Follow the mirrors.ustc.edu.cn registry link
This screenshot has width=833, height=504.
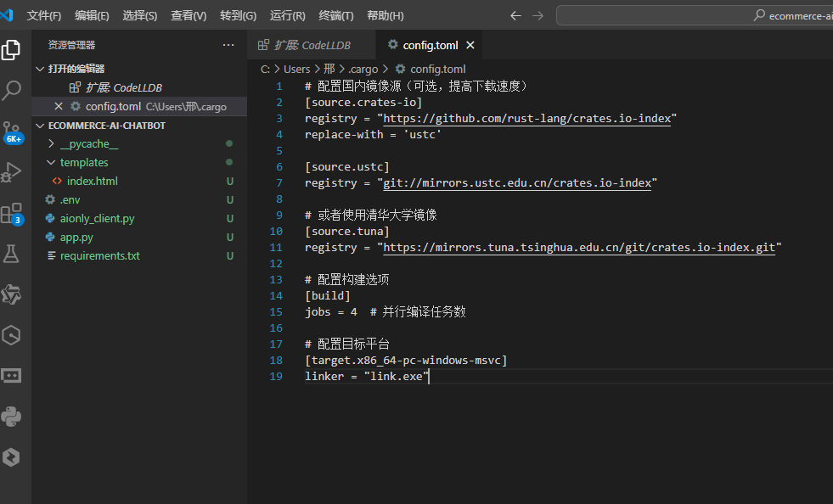[x=517, y=182]
